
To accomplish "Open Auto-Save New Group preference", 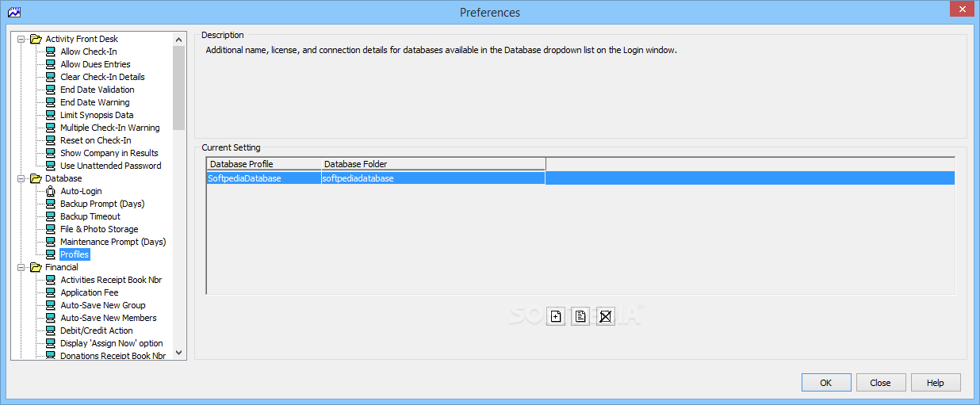I will tap(103, 305).
